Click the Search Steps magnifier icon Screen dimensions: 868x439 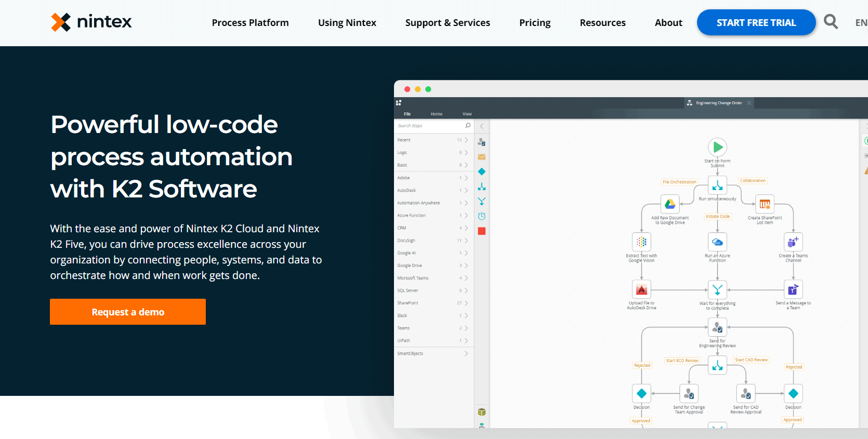coord(468,126)
